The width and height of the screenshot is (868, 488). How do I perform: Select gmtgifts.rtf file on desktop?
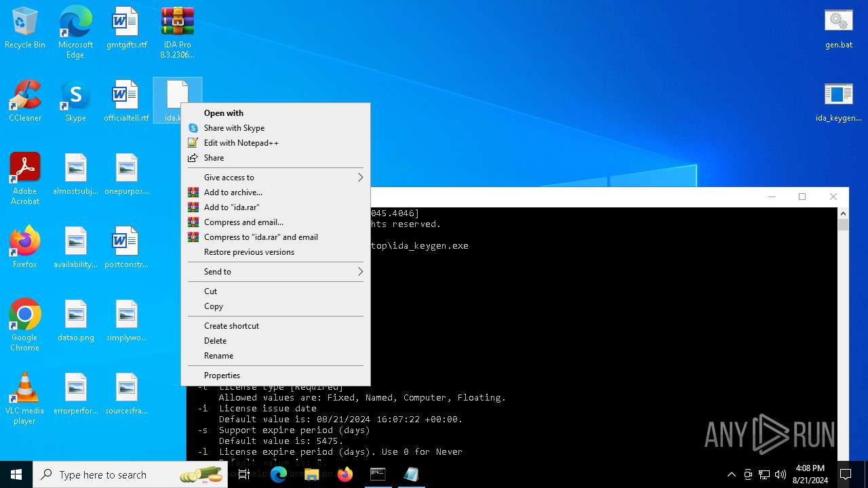click(126, 28)
